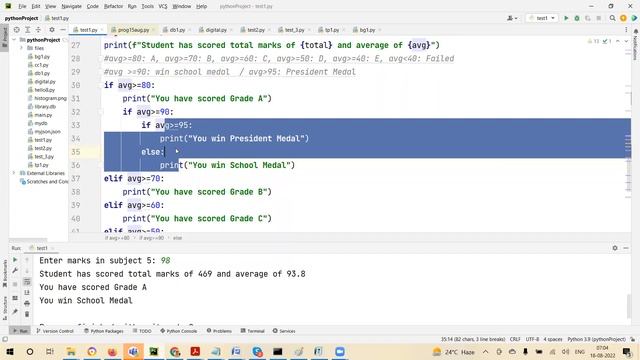The image size is (640, 360).
Task: Open the Refactor menu
Action: point(113,6)
